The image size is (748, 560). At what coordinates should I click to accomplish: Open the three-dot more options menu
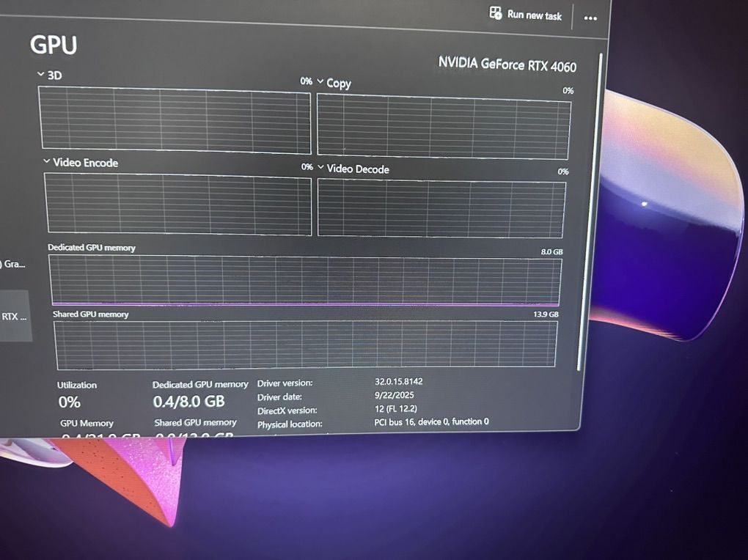pyautogui.click(x=590, y=18)
